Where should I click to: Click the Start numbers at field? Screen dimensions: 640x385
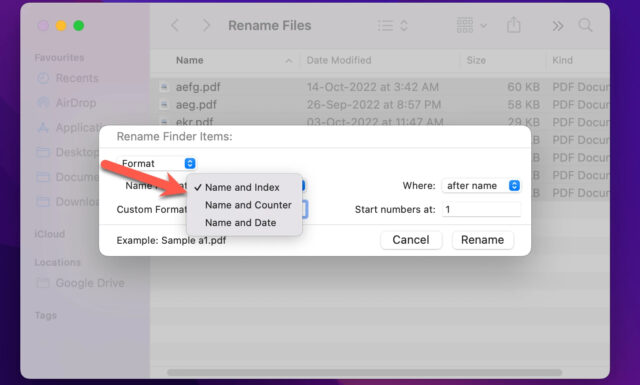click(x=481, y=209)
